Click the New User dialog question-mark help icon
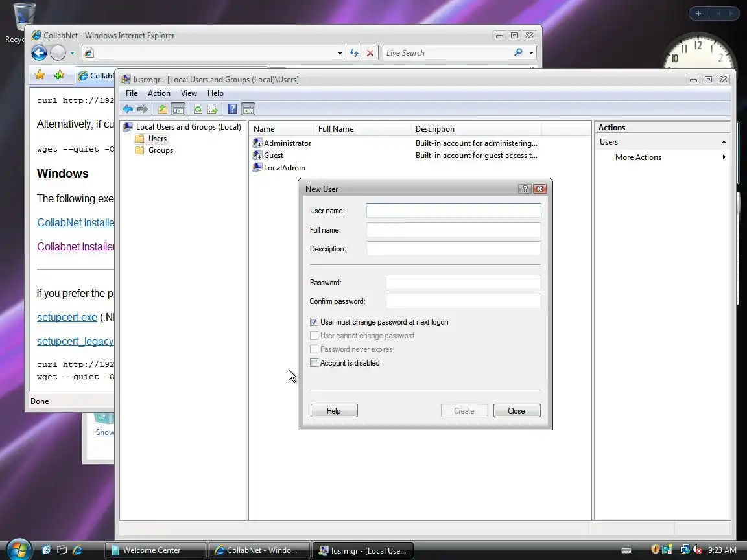Screen dimensions: 747x560 [x=525, y=189]
